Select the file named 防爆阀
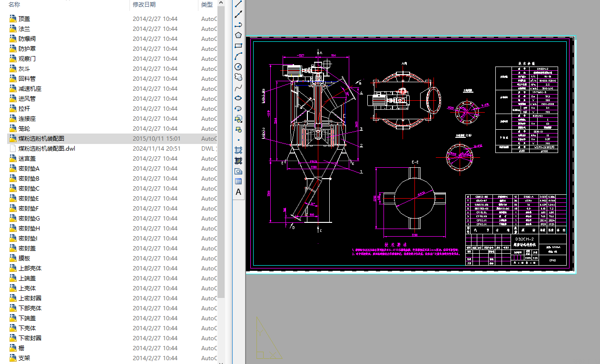This screenshot has width=600, height=364. 27,39
